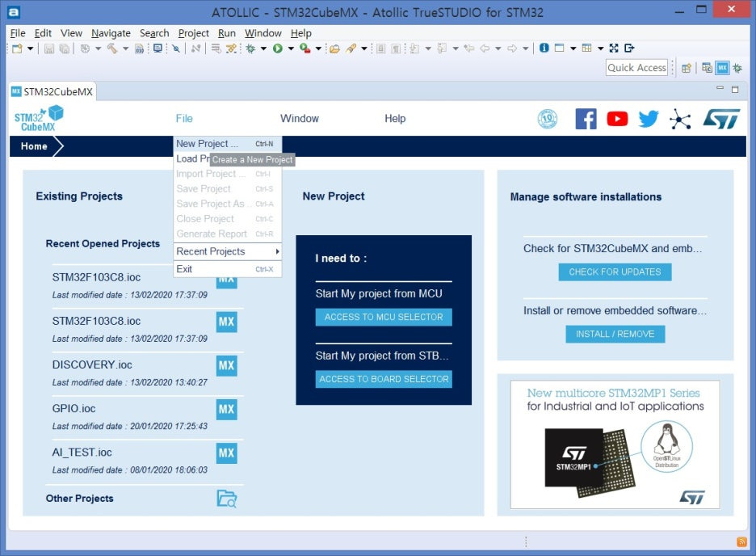Click the Run External Tools icon

point(304,48)
